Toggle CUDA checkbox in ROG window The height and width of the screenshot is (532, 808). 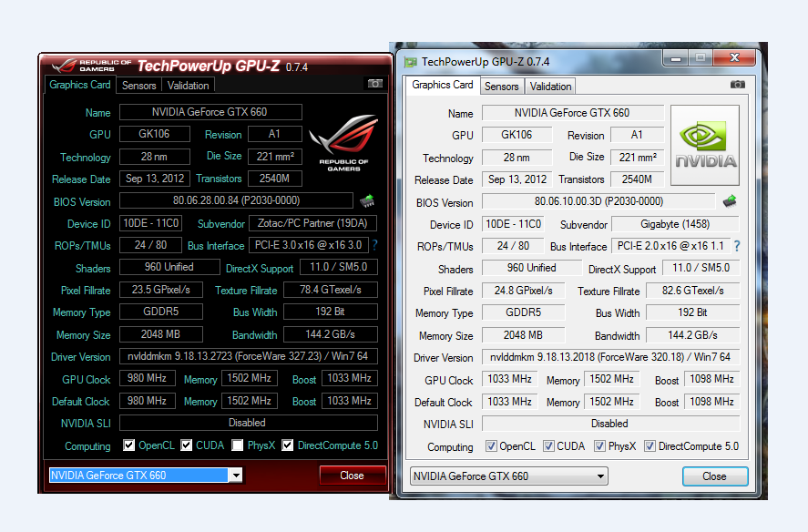(x=187, y=445)
